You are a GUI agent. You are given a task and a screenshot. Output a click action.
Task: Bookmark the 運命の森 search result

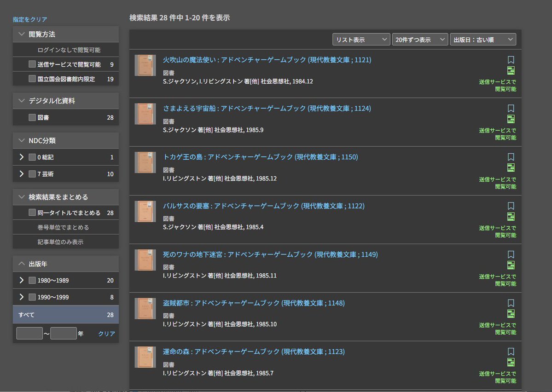511,352
